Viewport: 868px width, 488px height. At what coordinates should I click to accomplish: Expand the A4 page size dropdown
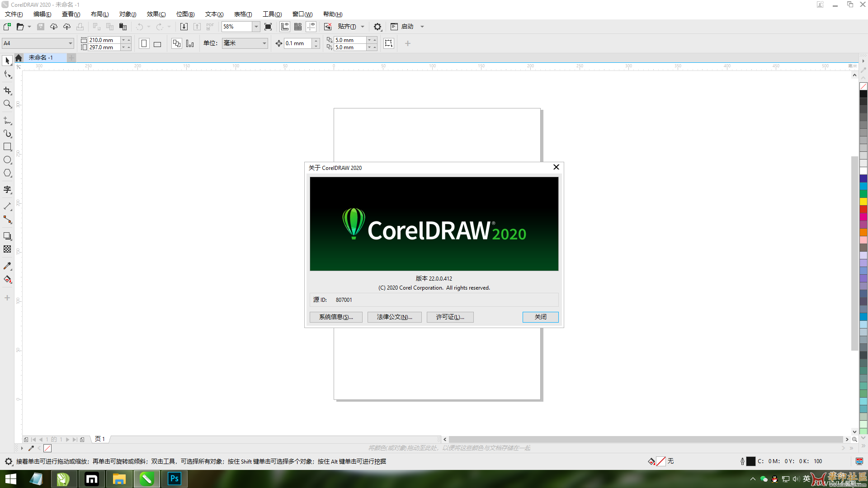pos(71,43)
